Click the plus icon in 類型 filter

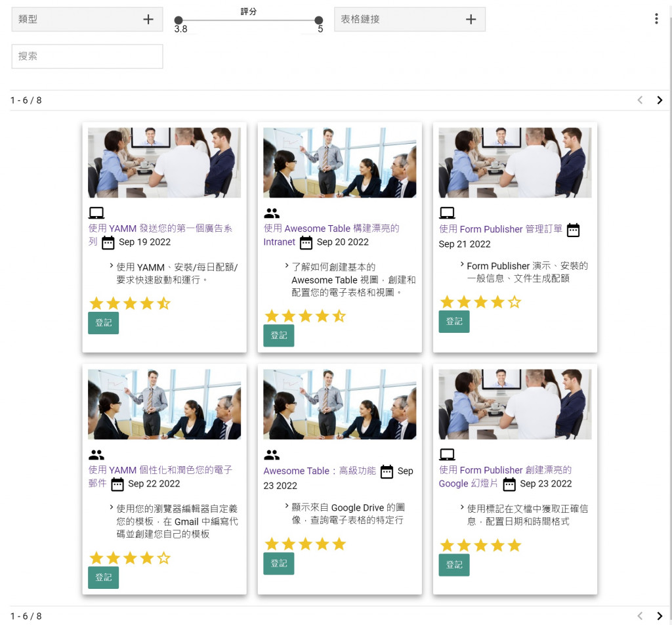[148, 19]
